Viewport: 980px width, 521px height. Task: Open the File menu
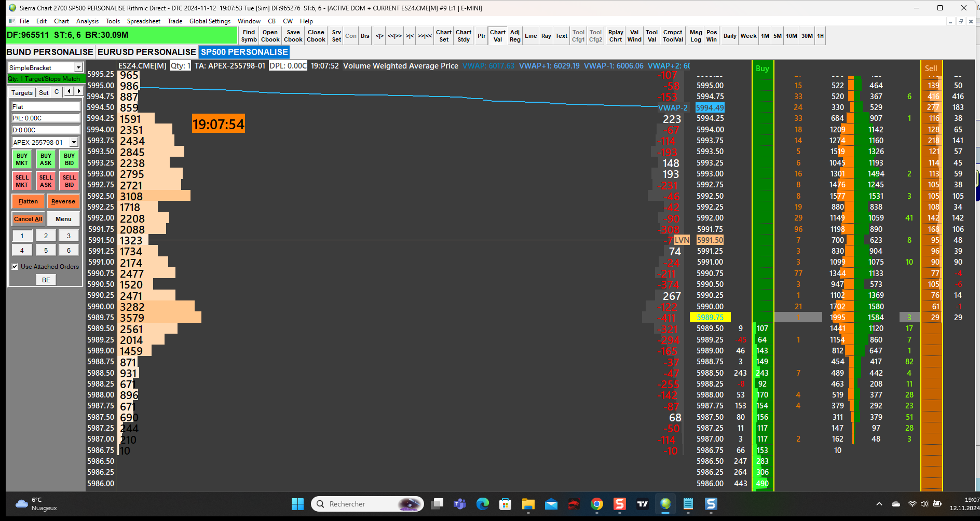[x=24, y=21]
